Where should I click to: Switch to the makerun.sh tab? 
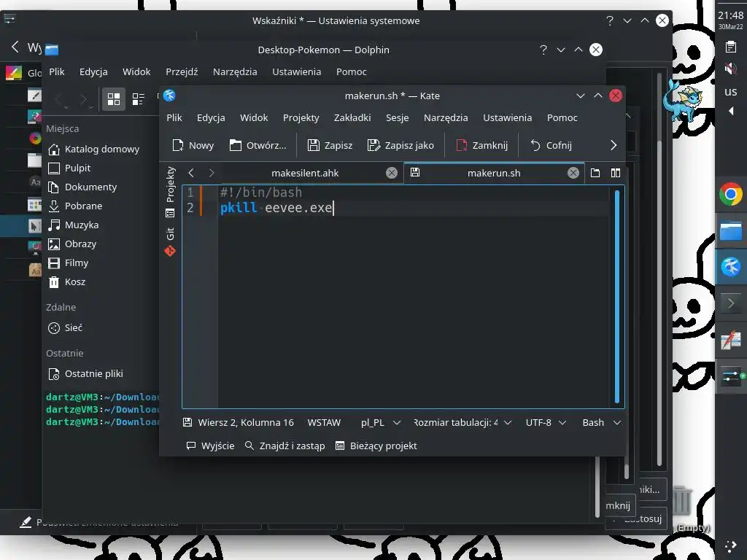(494, 173)
